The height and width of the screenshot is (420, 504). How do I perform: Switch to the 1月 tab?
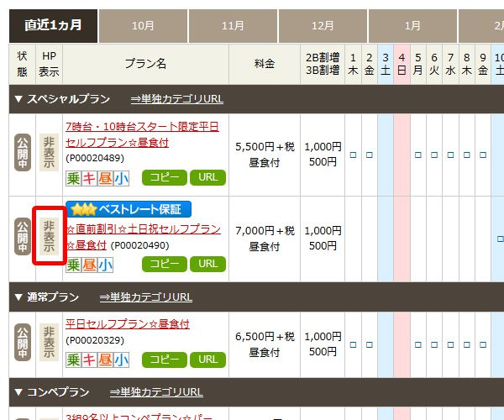point(412,26)
